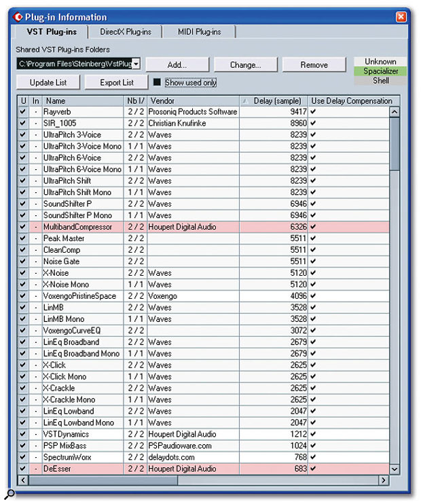
Task: Toggle the enabled checkmark for VoxengoPristineSpace
Action: (x=23, y=296)
